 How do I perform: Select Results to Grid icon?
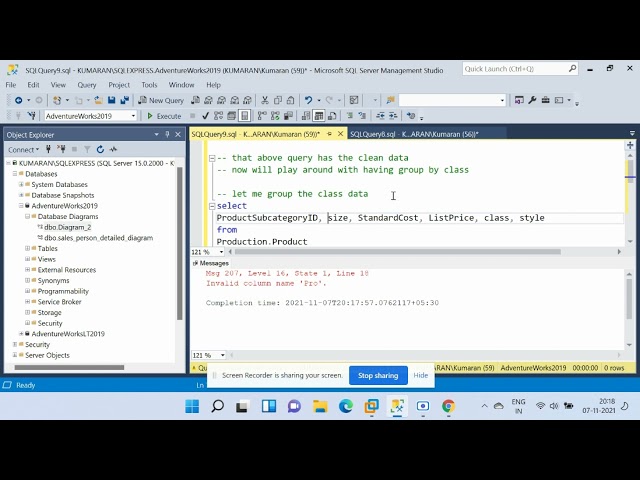[319, 116]
